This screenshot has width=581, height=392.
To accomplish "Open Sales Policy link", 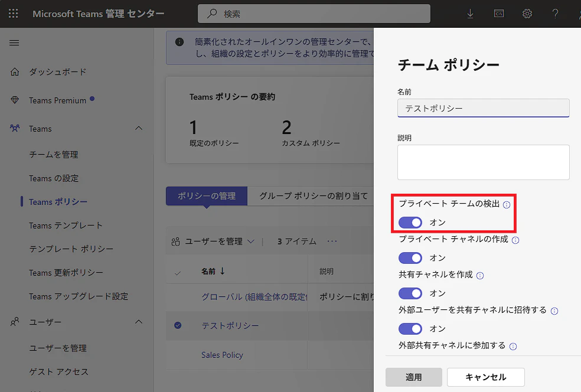I will pos(222,355).
